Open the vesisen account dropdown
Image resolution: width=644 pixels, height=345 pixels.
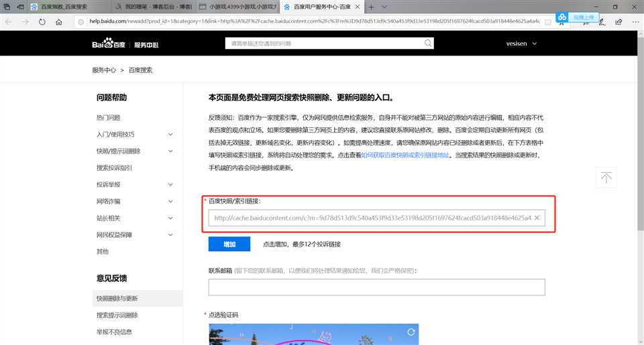coord(521,44)
